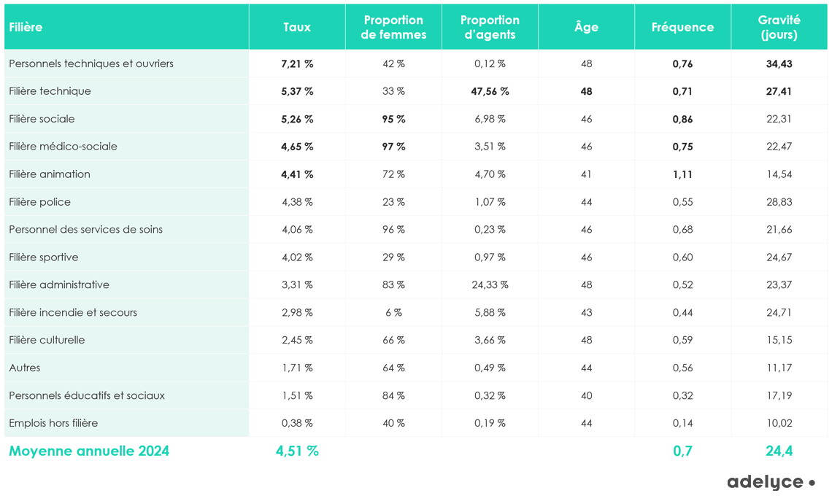Select the Filière animation row label
The image size is (832, 504).
click(50, 174)
